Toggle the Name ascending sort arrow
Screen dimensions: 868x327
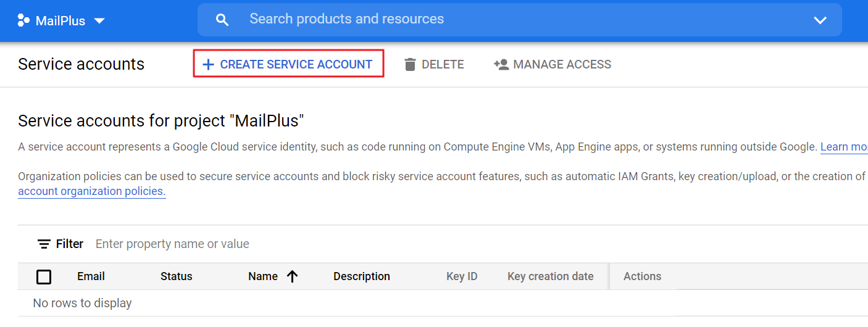pyautogui.click(x=293, y=276)
